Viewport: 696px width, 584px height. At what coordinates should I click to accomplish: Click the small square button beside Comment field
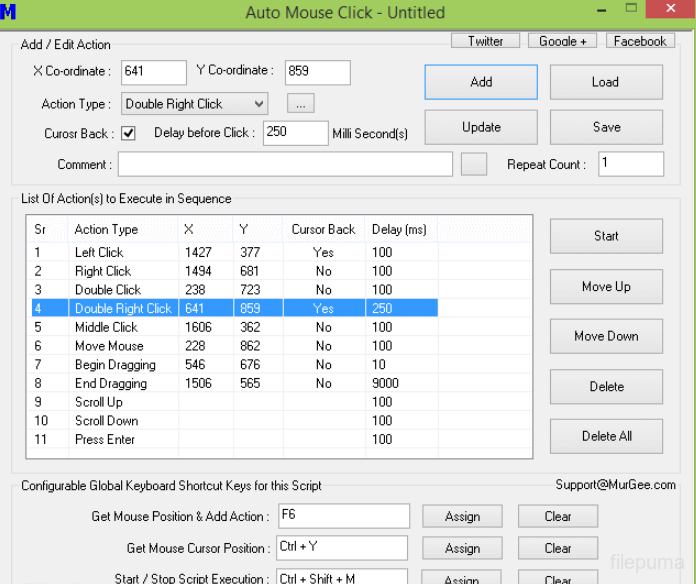point(474,164)
